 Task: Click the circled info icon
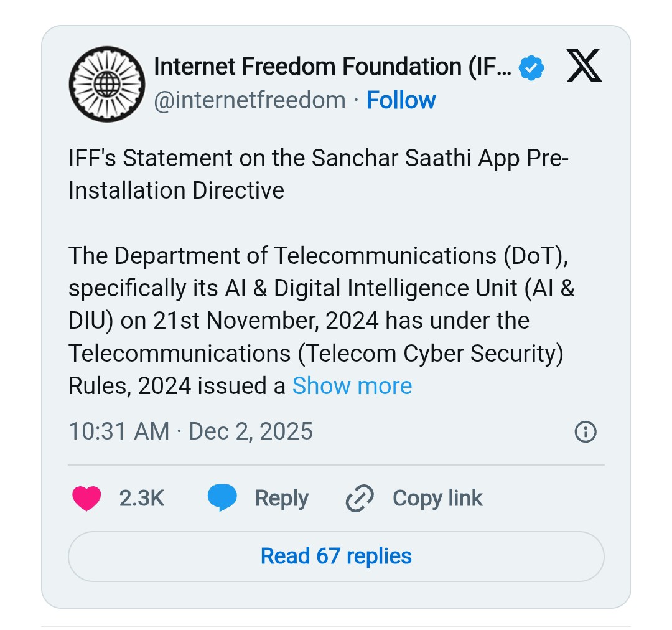coord(586,432)
